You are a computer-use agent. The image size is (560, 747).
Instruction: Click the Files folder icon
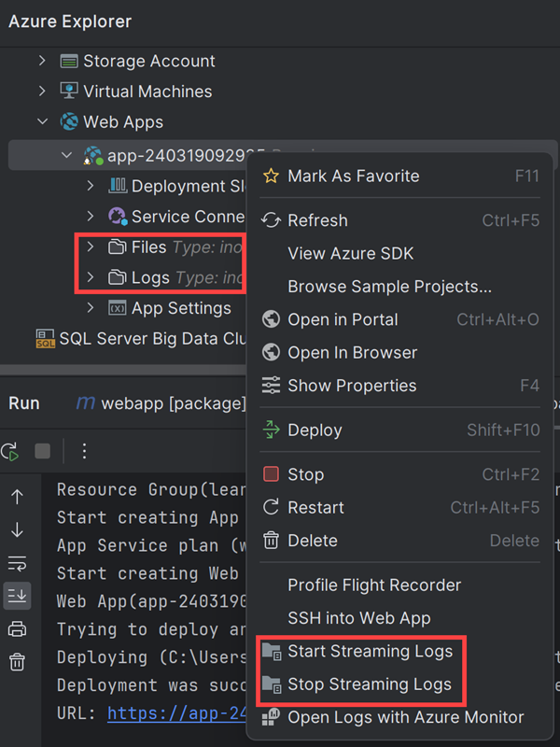pos(118,247)
